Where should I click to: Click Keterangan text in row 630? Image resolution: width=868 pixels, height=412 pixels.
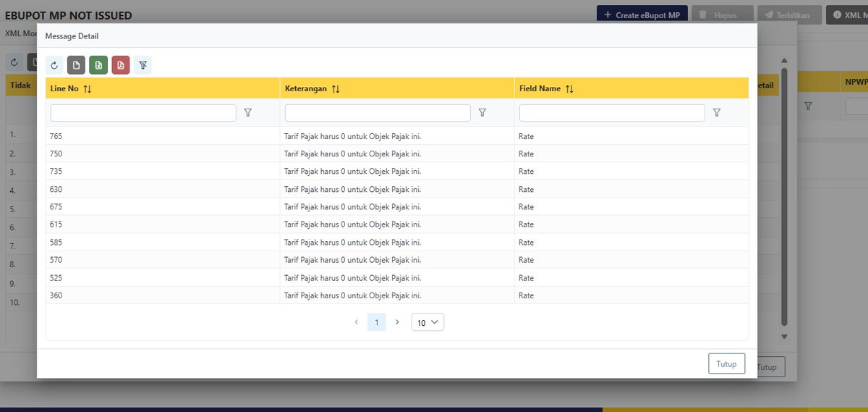352,189
